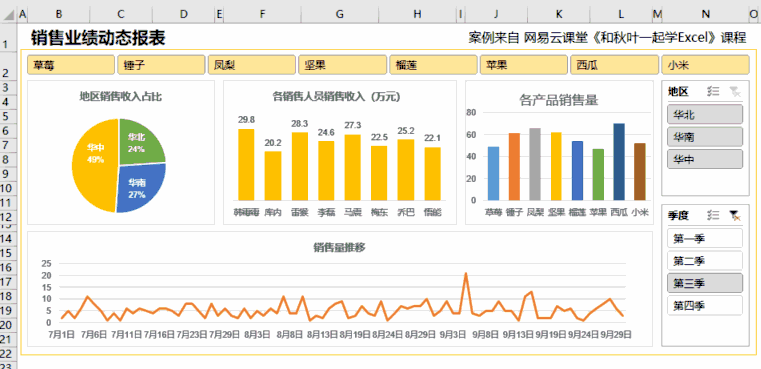The width and height of the screenshot is (761, 369).
Task: Select column N header
Action: (x=706, y=15)
